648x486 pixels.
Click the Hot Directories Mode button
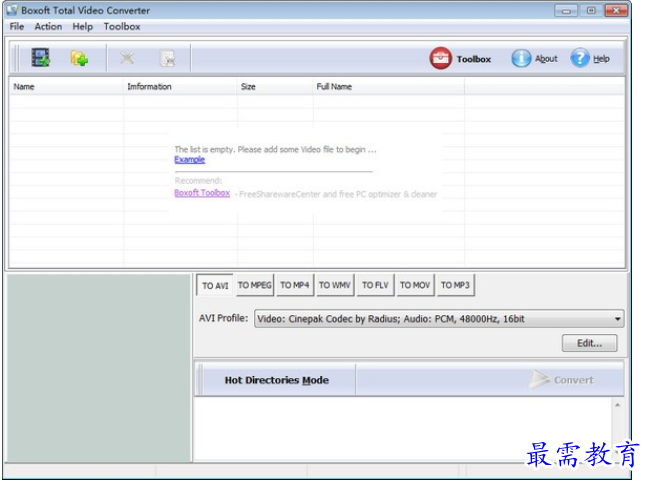pos(277,380)
